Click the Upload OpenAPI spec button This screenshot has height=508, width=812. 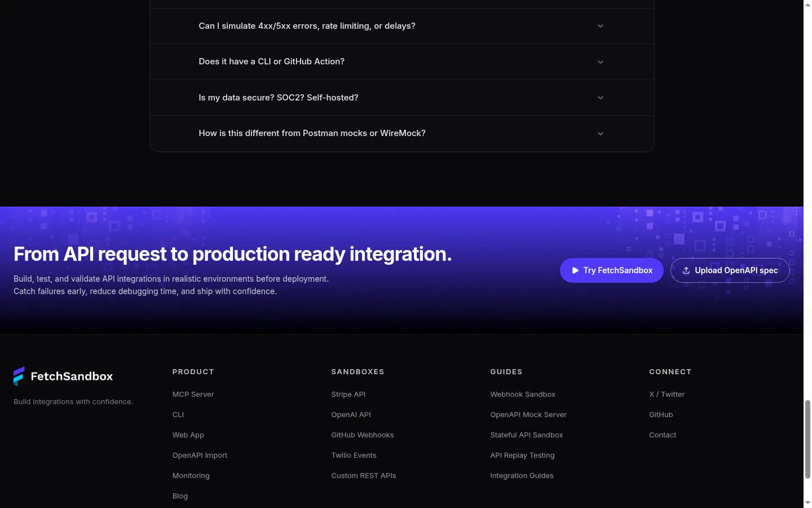[730, 270]
